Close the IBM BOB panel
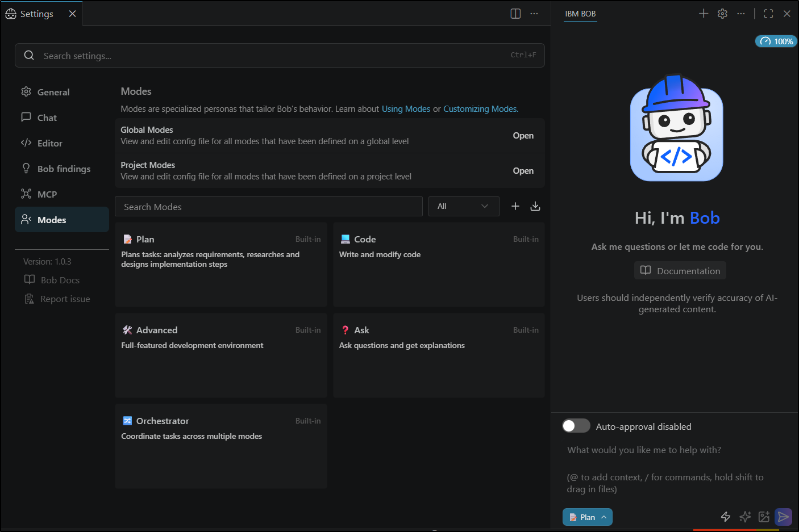This screenshot has height=532, width=799. 787,14
